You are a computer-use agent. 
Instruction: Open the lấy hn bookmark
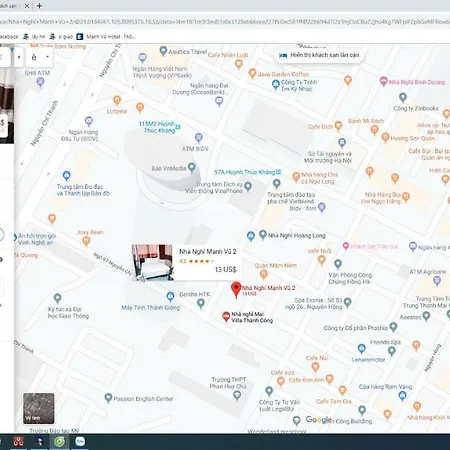[34, 37]
